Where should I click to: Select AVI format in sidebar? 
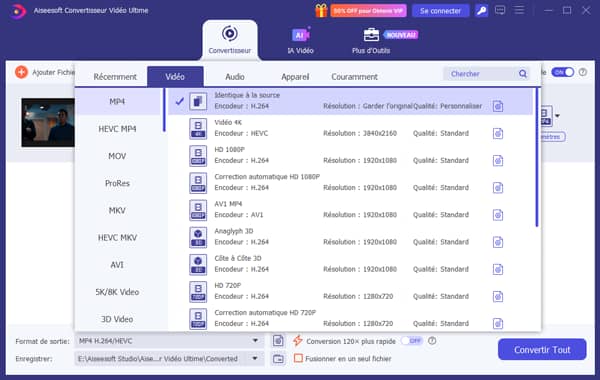[117, 265]
